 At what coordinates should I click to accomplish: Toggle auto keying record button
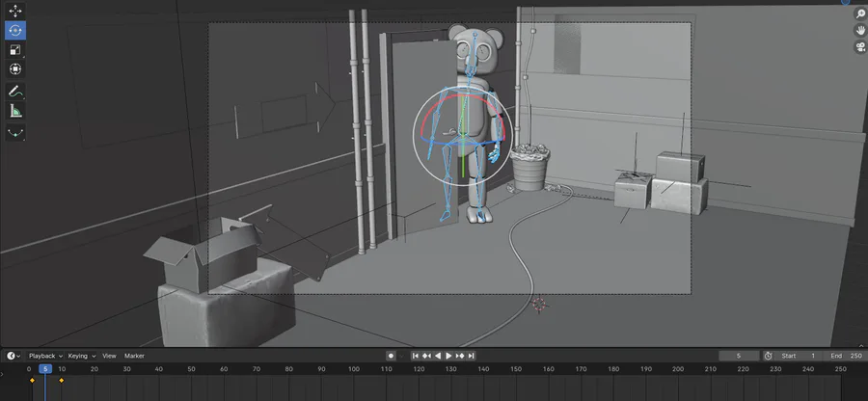click(391, 356)
